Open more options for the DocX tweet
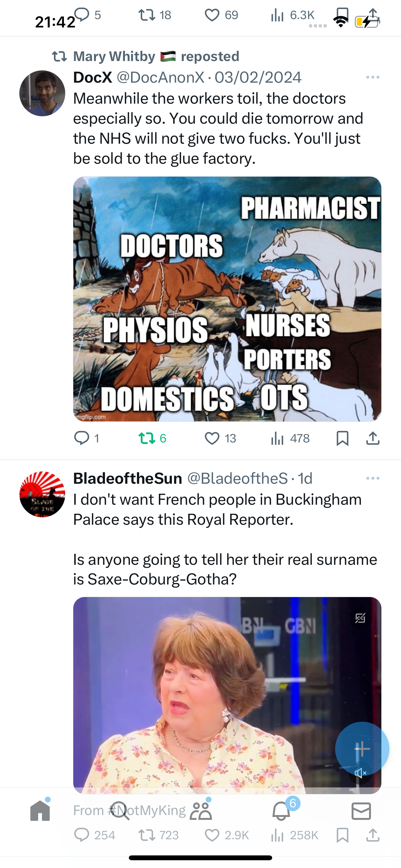Image resolution: width=401 pixels, height=868 pixels. pos(373,77)
